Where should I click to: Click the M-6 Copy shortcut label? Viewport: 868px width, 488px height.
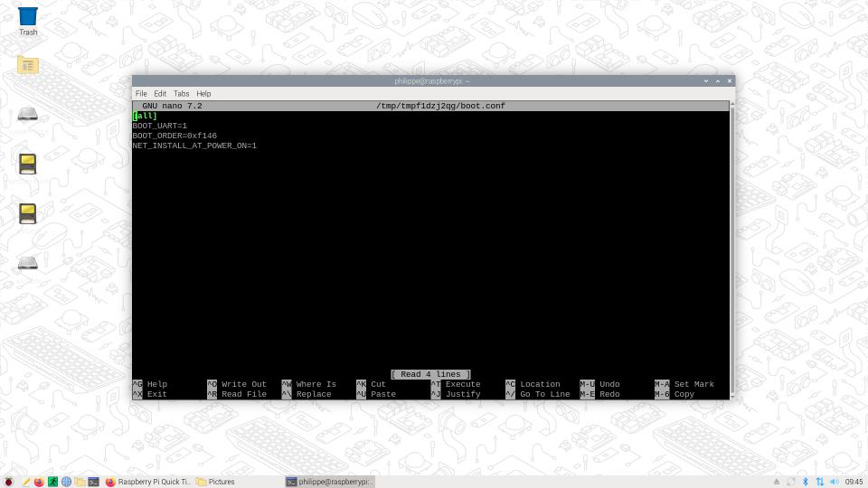click(675, 394)
